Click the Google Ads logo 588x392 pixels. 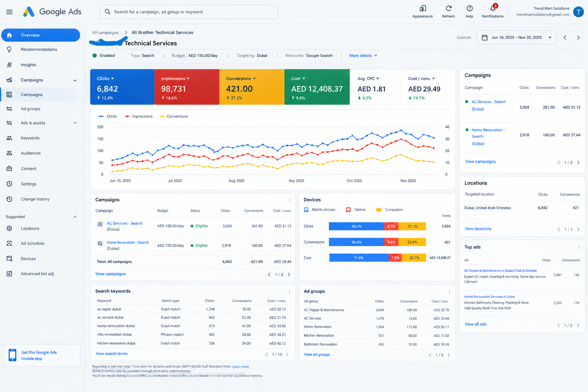tap(52, 12)
